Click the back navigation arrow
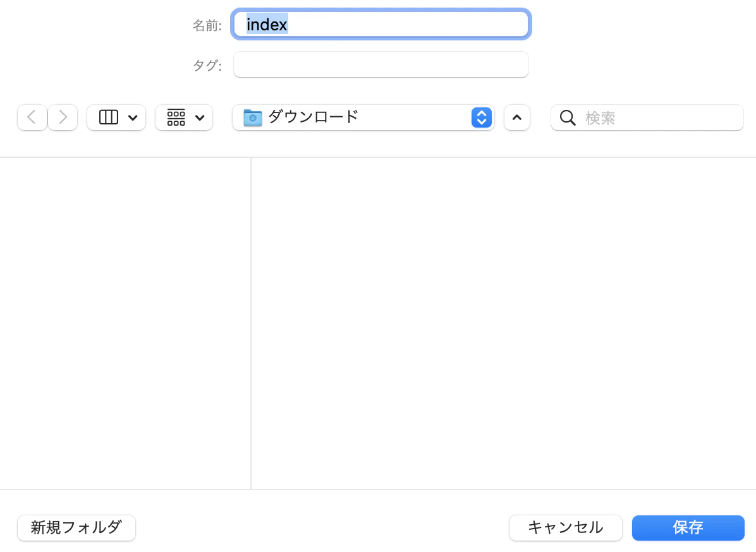Image resolution: width=756 pixels, height=552 pixels. 32,117
